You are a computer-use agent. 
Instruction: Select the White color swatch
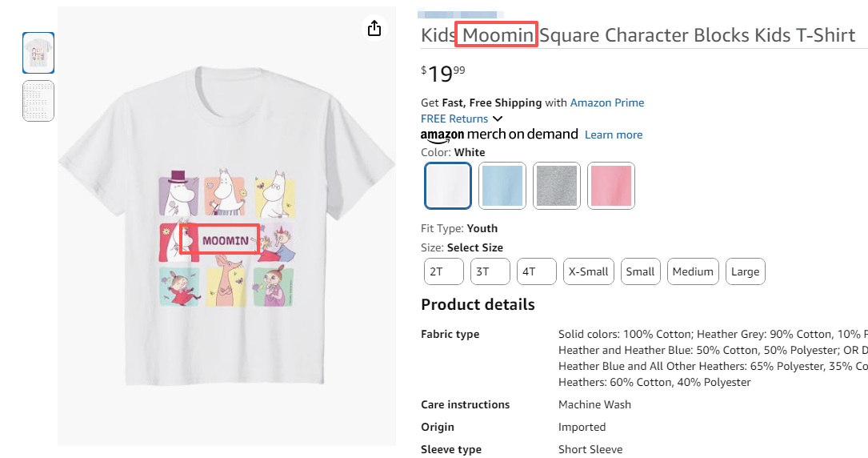click(x=448, y=186)
